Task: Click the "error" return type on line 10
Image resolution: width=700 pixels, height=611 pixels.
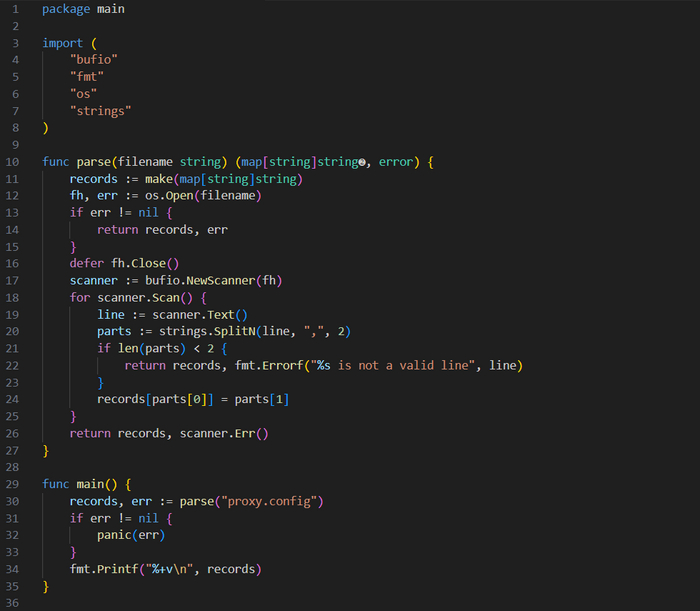Action: point(396,162)
